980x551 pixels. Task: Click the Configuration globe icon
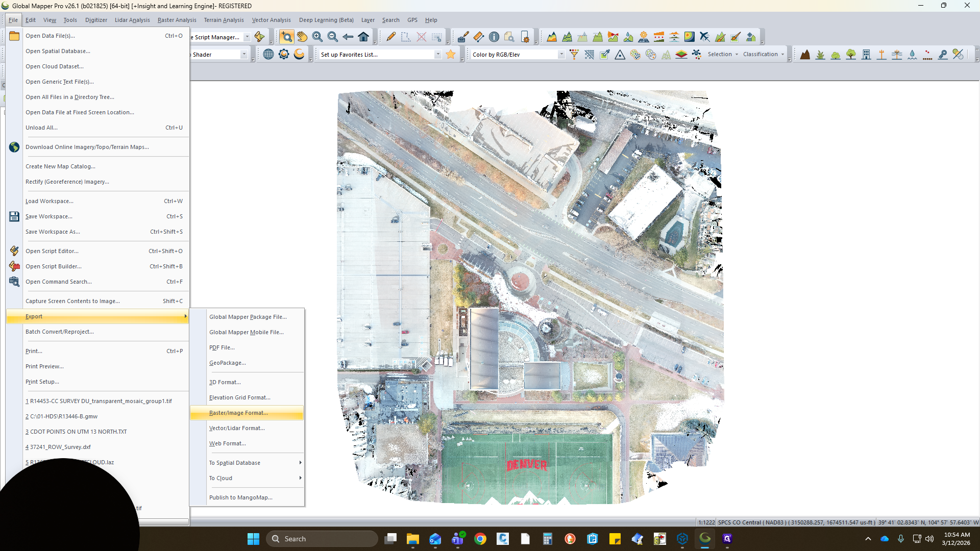(x=268, y=54)
